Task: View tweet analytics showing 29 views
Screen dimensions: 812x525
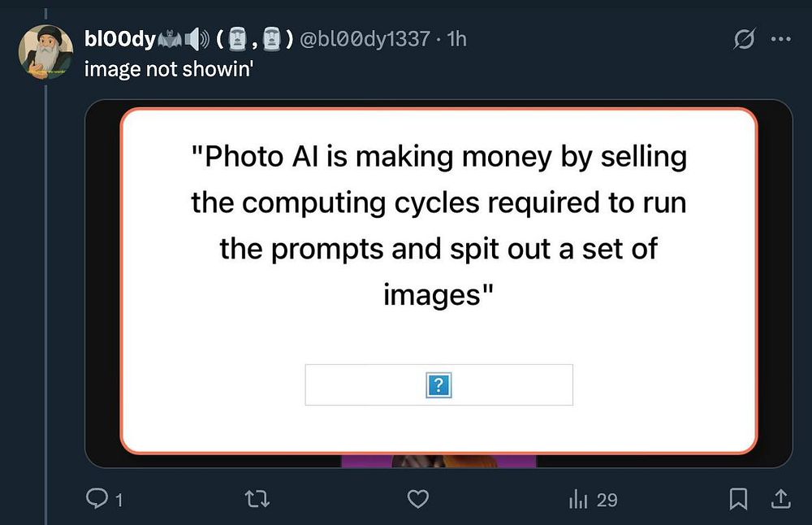Action: click(593, 500)
